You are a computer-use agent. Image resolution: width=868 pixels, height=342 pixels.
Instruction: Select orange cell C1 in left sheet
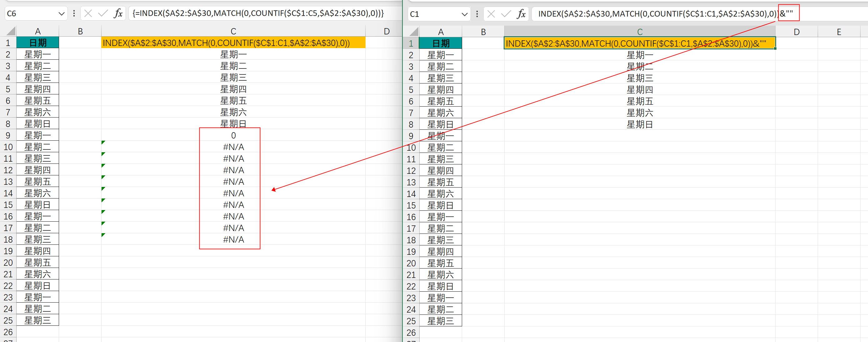point(233,43)
